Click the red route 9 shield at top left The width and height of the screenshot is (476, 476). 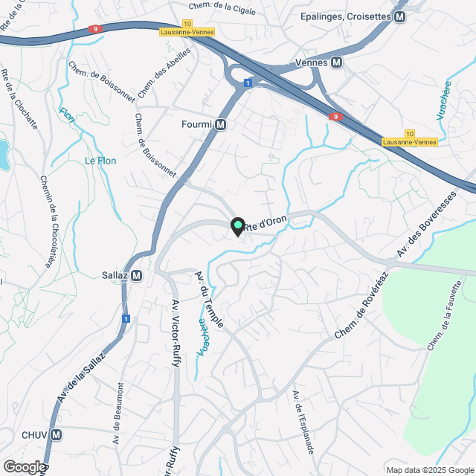(96, 29)
